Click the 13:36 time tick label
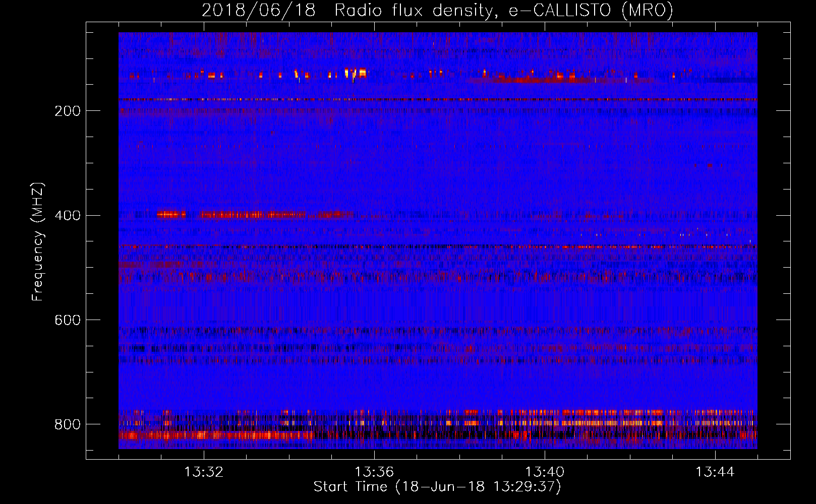Image resolution: width=816 pixels, height=504 pixels. [374, 472]
